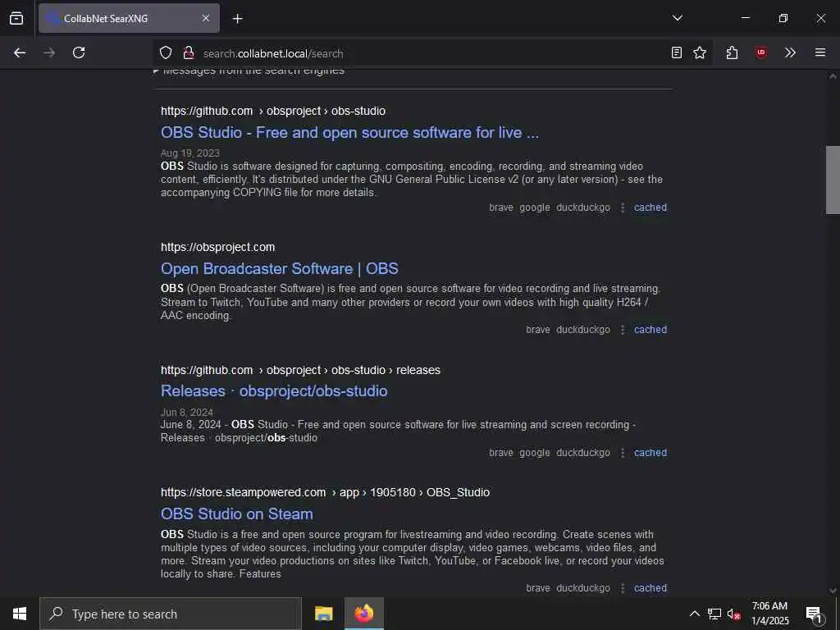The height and width of the screenshot is (630, 840).
Task: Toggle reader view icon
Action: coord(677,52)
